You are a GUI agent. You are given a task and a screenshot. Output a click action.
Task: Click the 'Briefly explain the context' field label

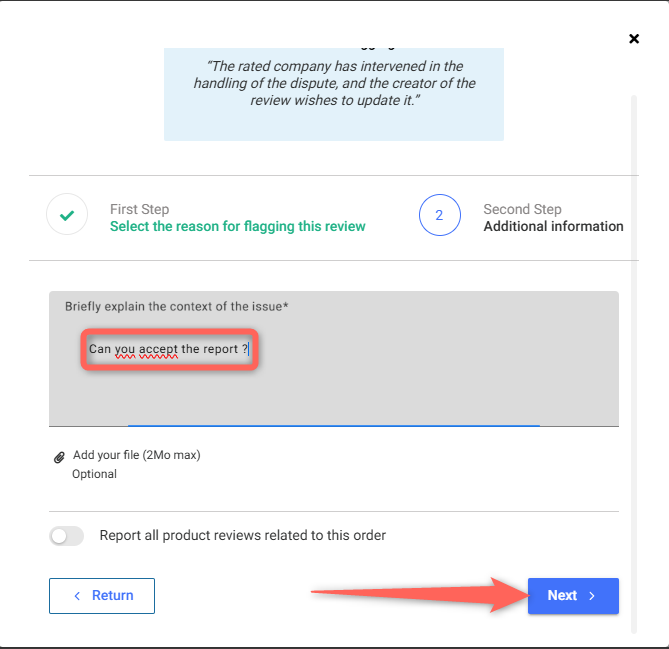click(x=177, y=306)
